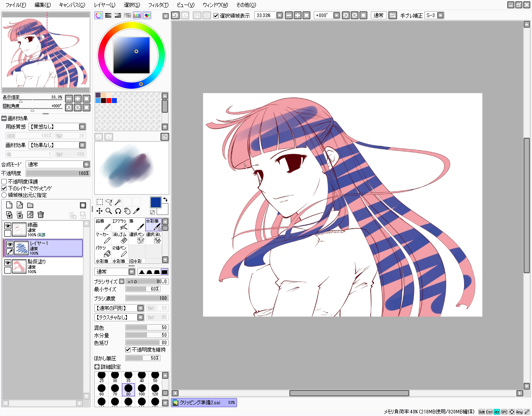Select the rectangular selection tool

tap(100, 202)
